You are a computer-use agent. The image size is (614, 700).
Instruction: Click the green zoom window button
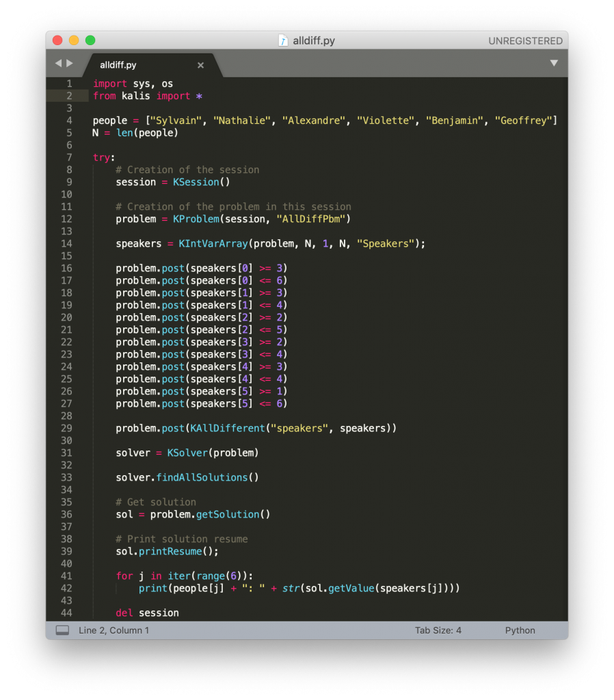point(90,41)
